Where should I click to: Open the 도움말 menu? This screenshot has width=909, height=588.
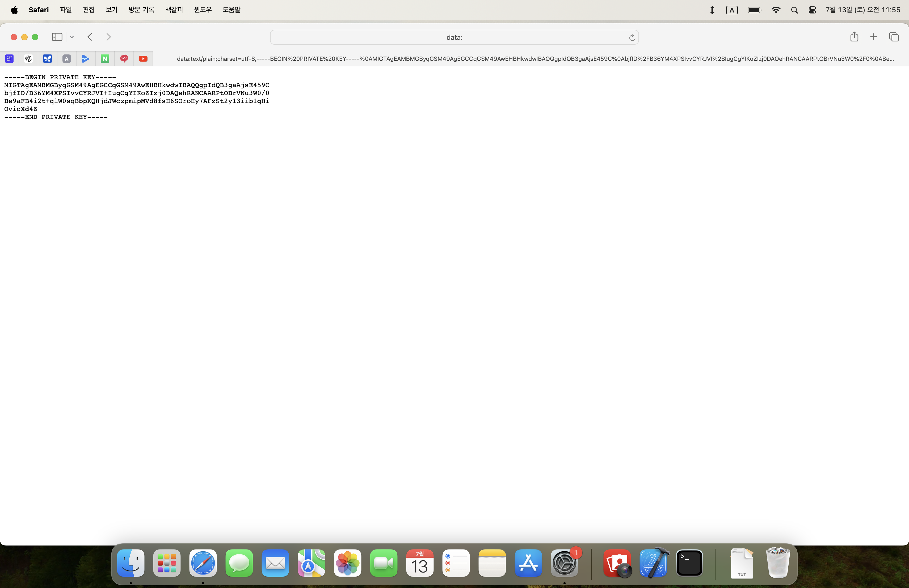point(232,10)
